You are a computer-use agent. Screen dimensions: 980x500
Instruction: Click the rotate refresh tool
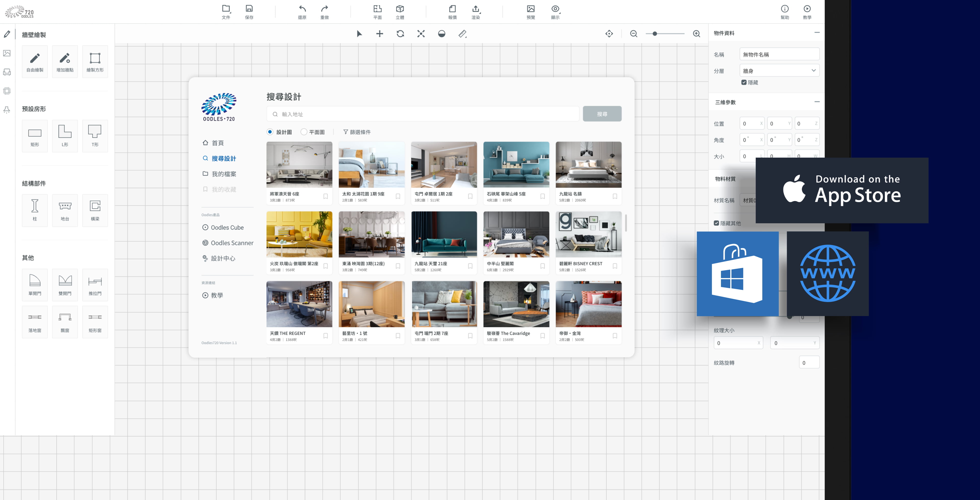click(400, 34)
